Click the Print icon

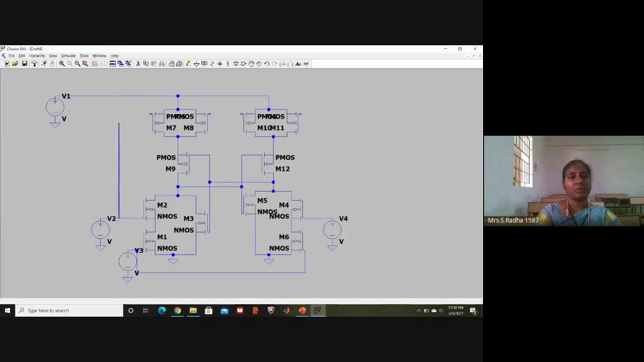pyautogui.click(x=171, y=64)
